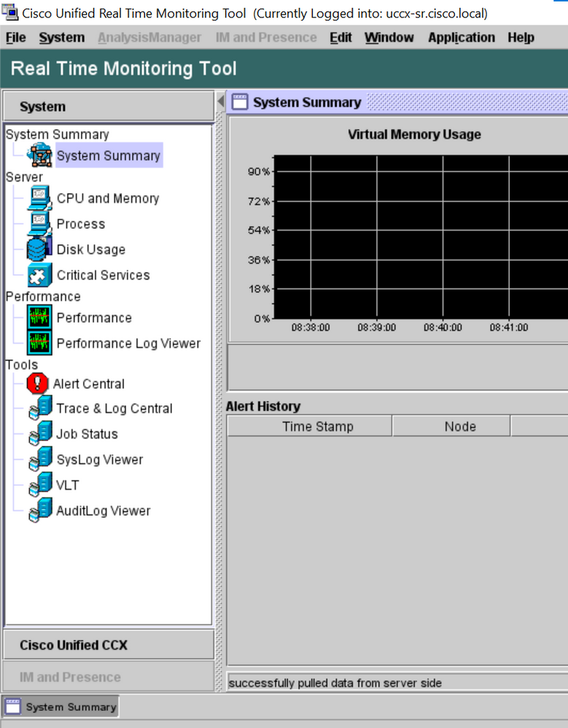This screenshot has width=568, height=728.
Task: Click the greyed IM and Presence menu
Action: pos(266,38)
